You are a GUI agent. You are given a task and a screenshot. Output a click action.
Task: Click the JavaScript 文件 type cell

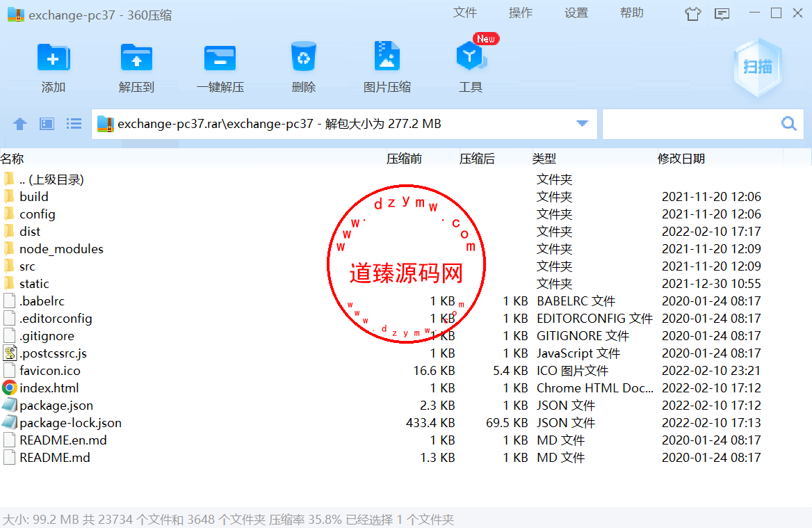[x=578, y=353]
